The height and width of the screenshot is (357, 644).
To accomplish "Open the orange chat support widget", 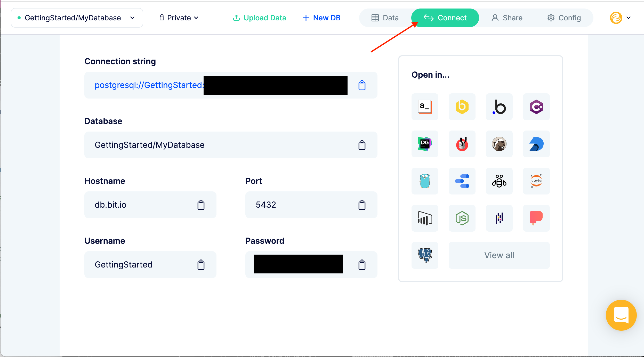I will [621, 315].
